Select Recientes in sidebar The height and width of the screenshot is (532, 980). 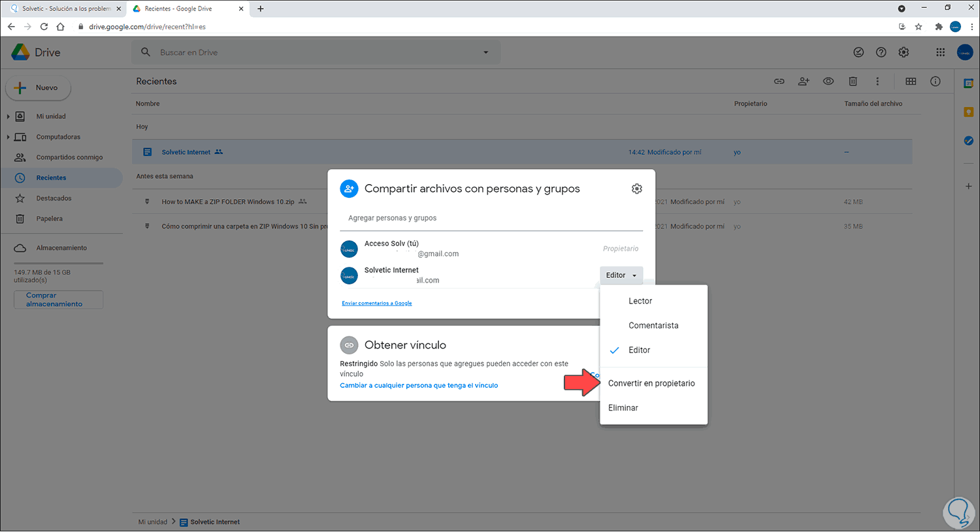coord(61,178)
